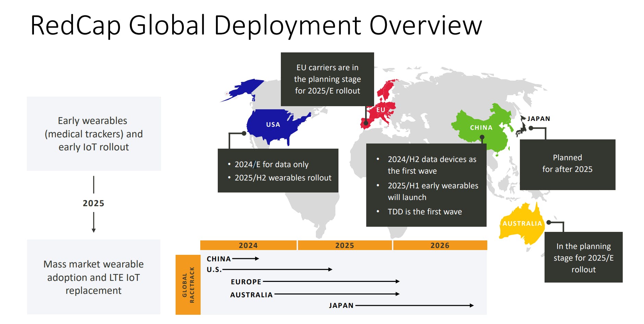The image size is (644, 324).
Task: Select the 2025 timeline header
Action: [344, 245]
